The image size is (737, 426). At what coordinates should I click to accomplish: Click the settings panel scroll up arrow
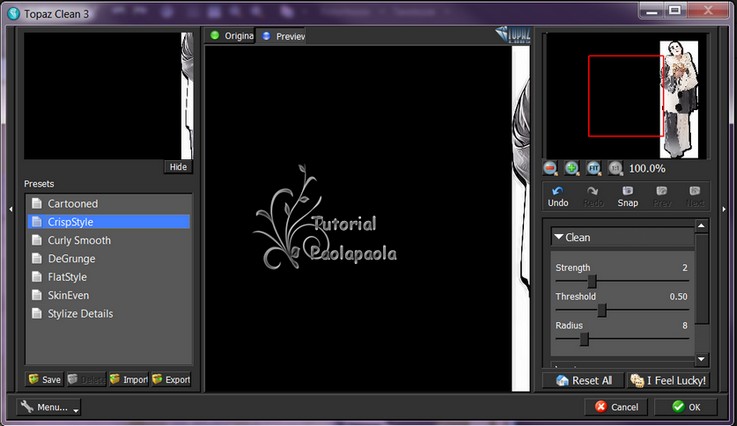pos(701,226)
